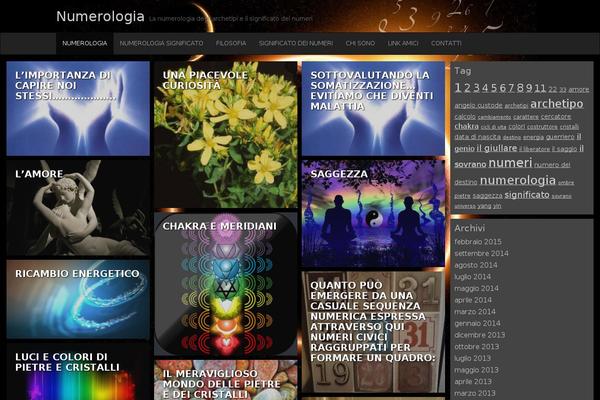Open the maggio 2014 archive

pyautogui.click(x=476, y=288)
